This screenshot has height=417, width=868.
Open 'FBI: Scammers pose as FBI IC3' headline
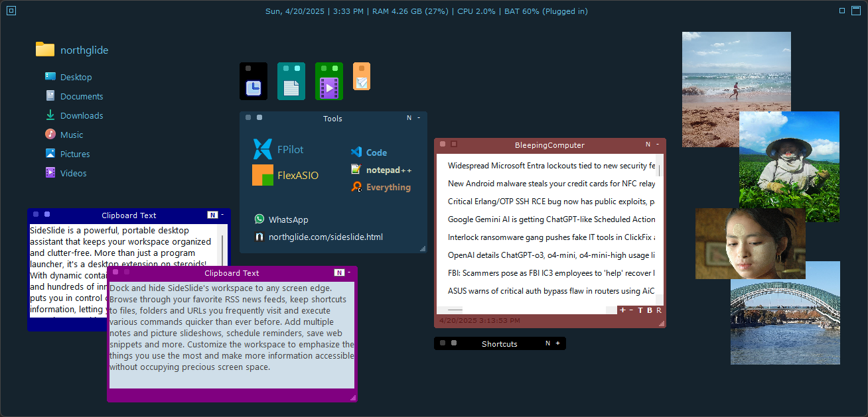coord(551,272)
